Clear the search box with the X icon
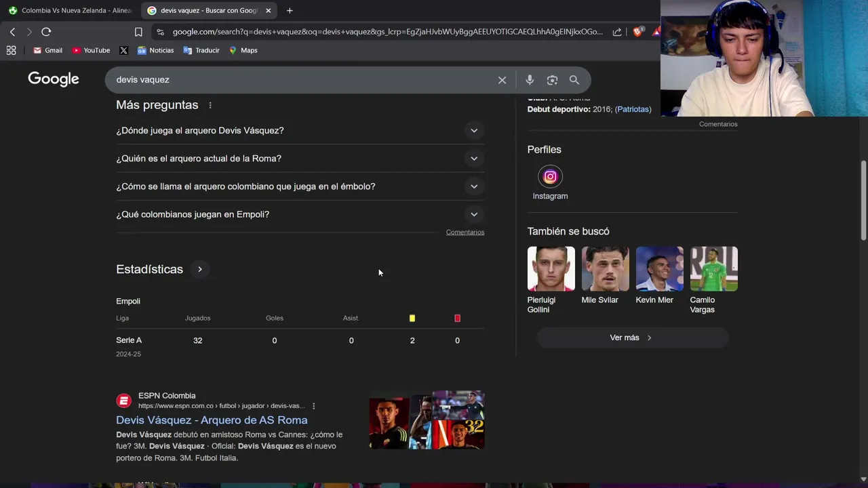Screen dimensions: 868x488 (502, 80)
